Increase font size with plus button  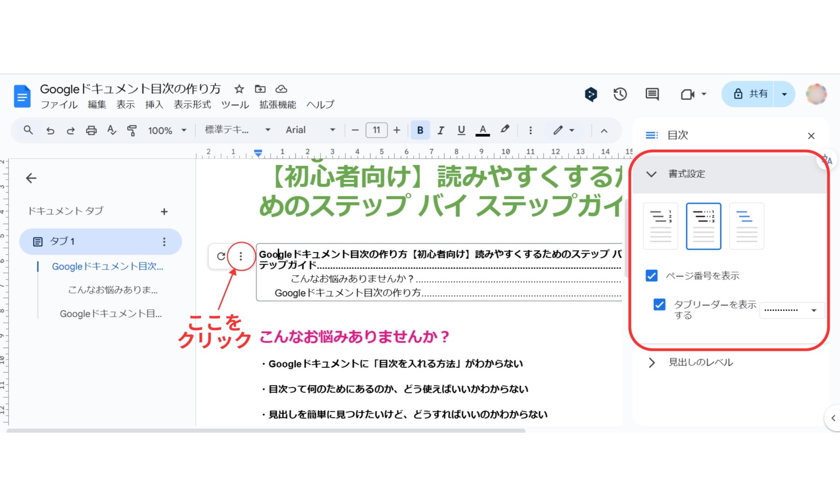point(397,130)
